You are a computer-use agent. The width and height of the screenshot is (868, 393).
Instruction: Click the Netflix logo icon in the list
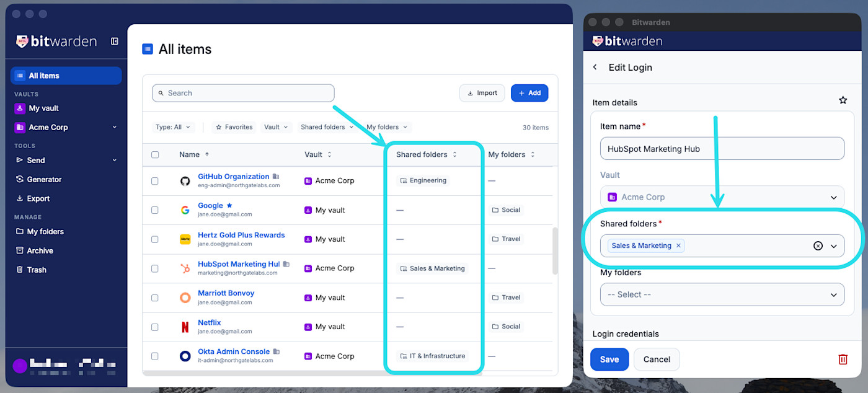point(185,327)
